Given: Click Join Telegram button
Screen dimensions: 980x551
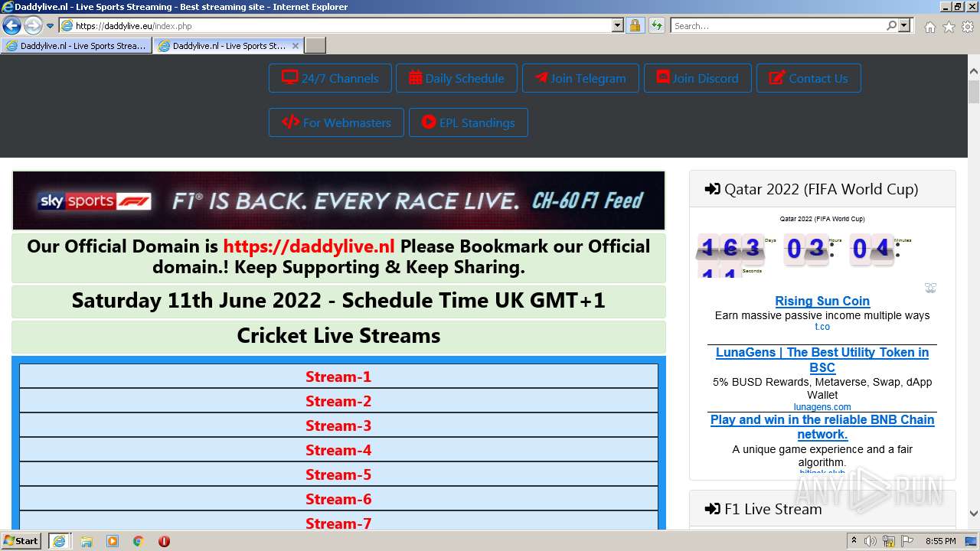Looking at the screenshot, I should click(580, 78).
